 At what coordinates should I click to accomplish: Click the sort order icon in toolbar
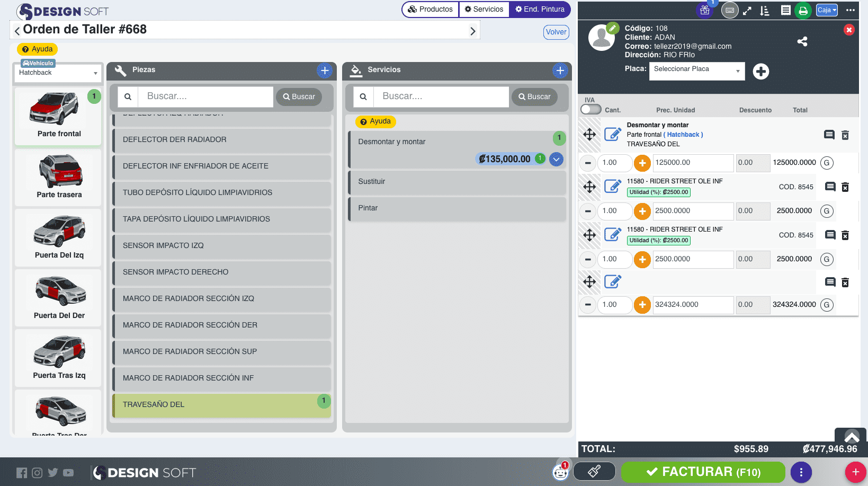click(x=764, y=11)
